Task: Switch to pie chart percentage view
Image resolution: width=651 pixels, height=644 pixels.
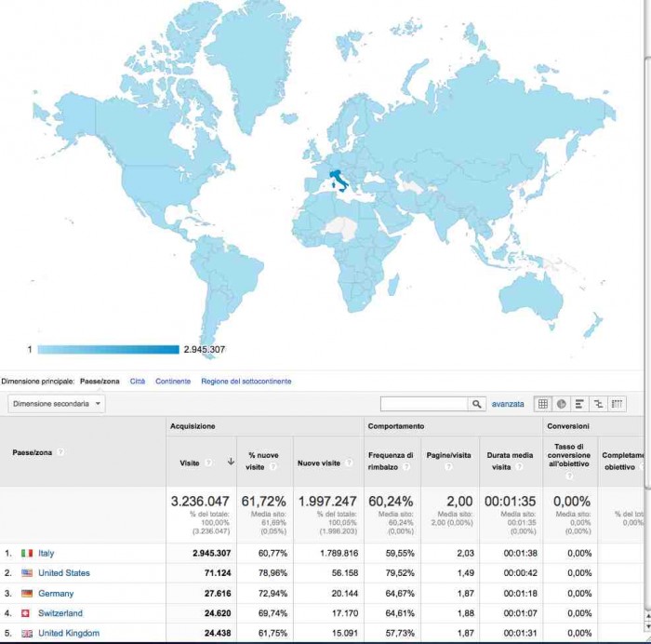Action: pos(562,404)
